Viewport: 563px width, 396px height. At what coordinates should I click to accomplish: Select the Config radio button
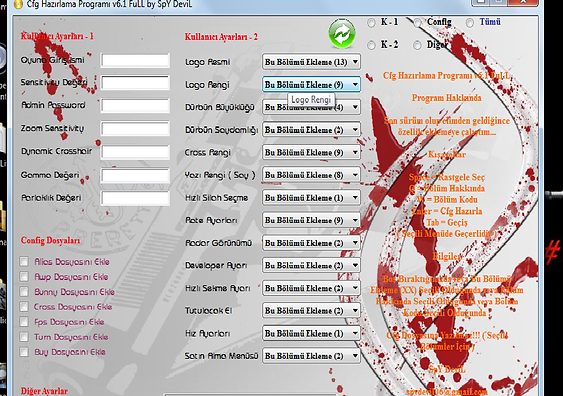pyautogui.click(x=417, y=23)
